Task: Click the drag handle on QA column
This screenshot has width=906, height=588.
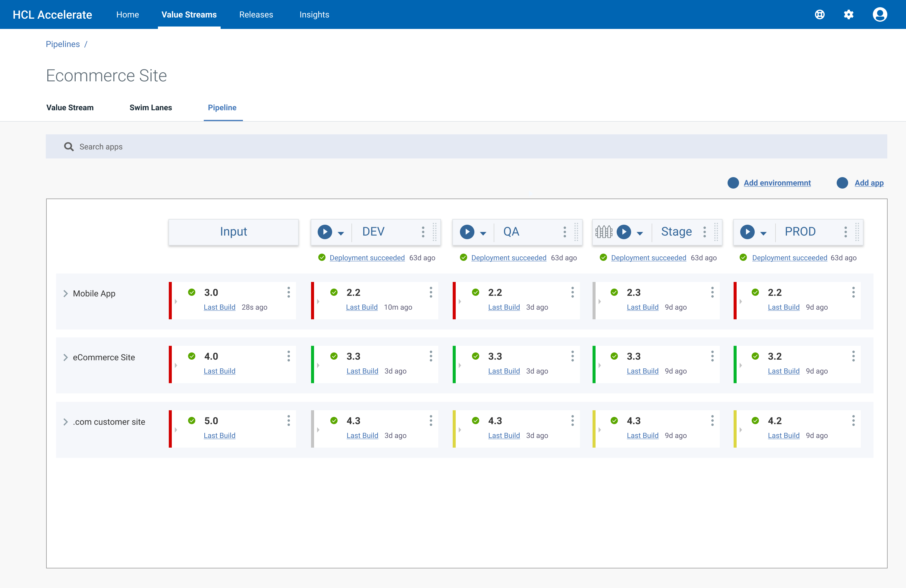Action: click(x=576, y=232)
